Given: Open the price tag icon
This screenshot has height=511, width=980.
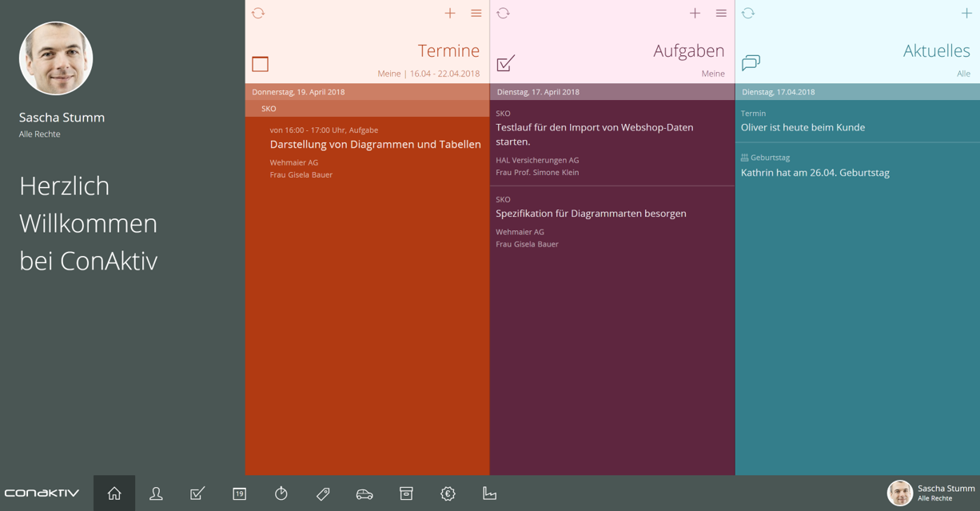Looking at the screenshot, I should click(x=323, y=493).
